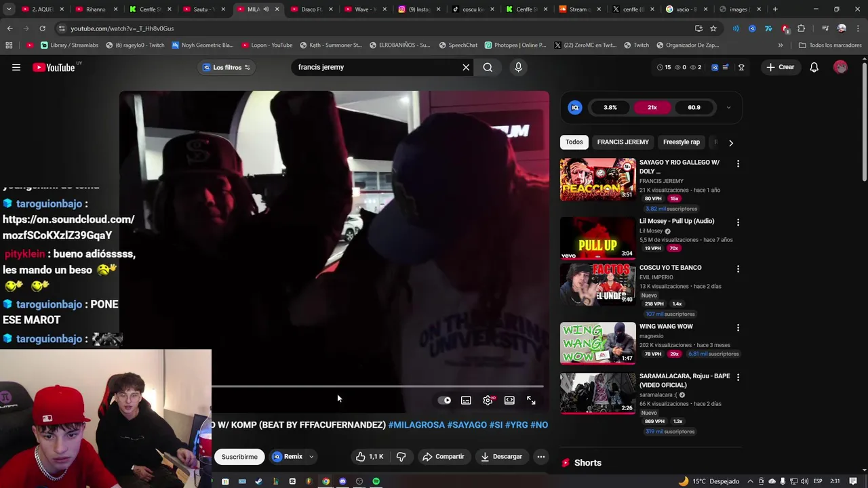This screenshot has width=868, height=488.
Task: Click the 21x vidIQ metric pill
Action: (x=652, y=107)
